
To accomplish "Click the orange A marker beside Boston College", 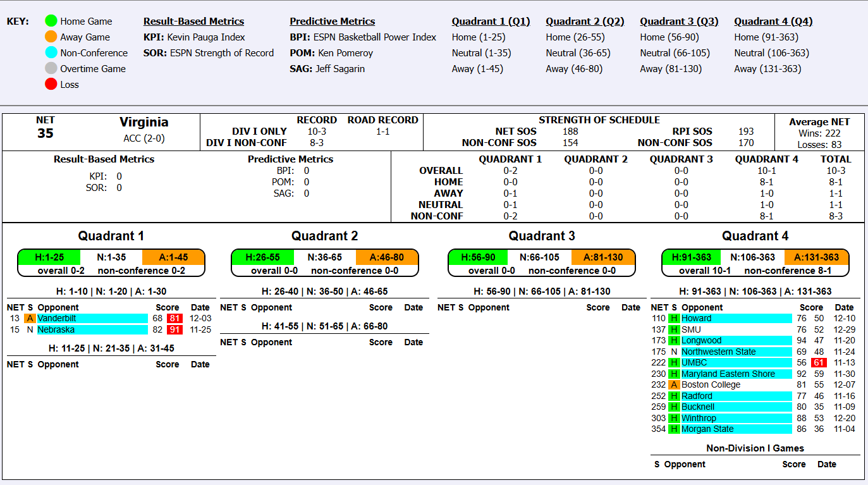I will (x=674, y=385).
